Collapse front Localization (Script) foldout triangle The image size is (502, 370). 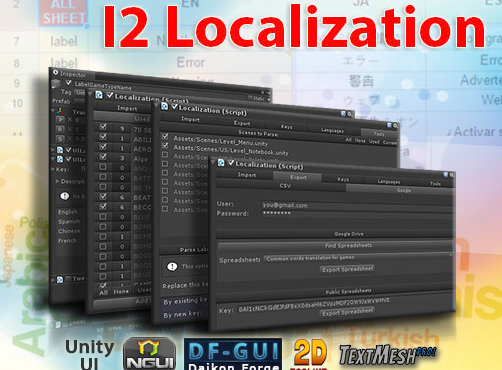point(213,162)
